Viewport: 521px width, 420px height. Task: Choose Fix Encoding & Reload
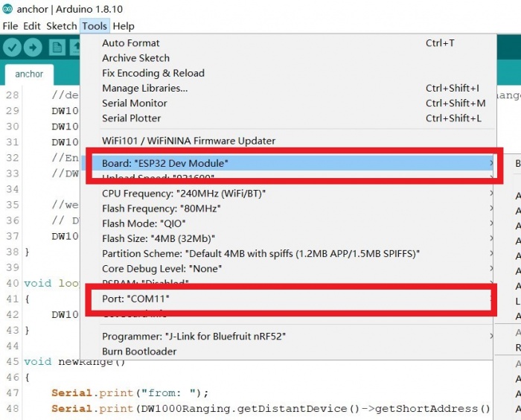coord(289,73)
